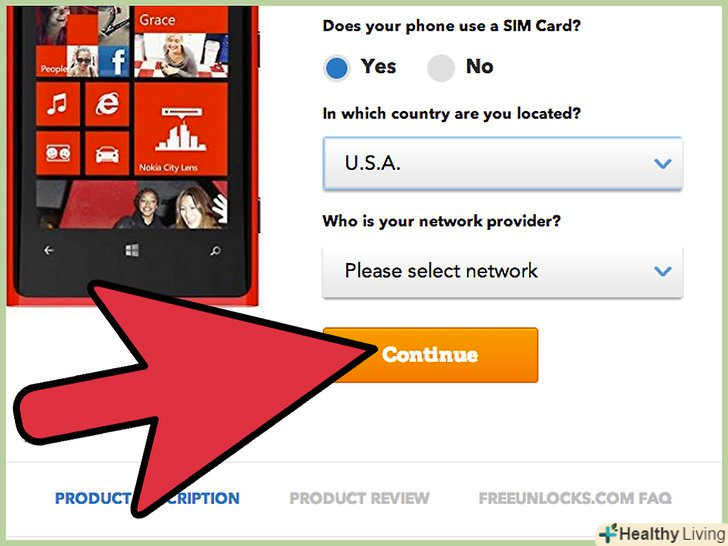Select No for SIM Card question
The width and height of the screenshot is (728, 546).
pos(441,68)
